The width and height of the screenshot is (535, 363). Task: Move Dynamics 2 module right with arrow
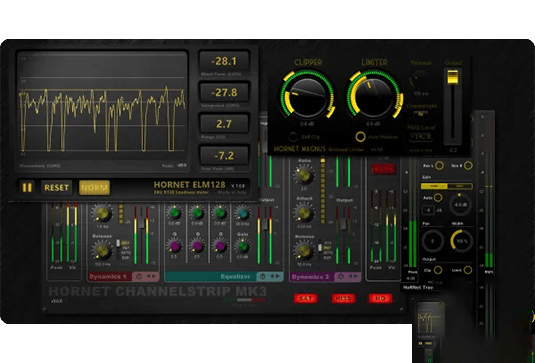(x=355, y=277)
